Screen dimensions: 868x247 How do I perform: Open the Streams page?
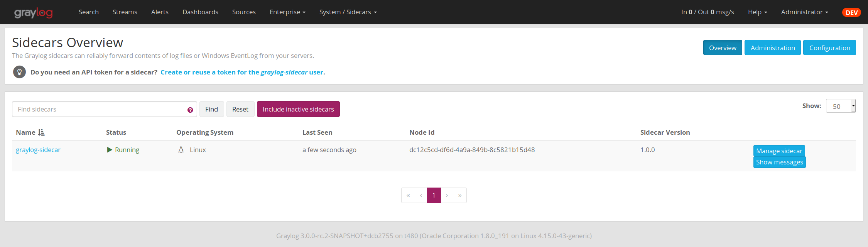pyautogui.click(x=125, y=12)
